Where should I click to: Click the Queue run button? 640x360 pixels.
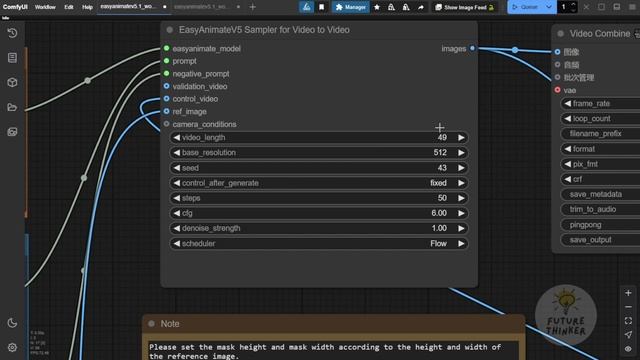click(x=526, y=7)
